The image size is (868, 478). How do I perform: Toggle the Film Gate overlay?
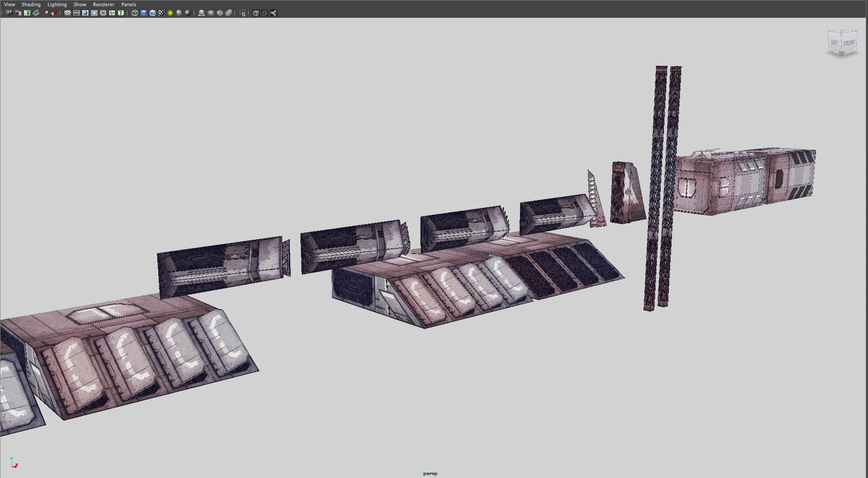point(76,13)
